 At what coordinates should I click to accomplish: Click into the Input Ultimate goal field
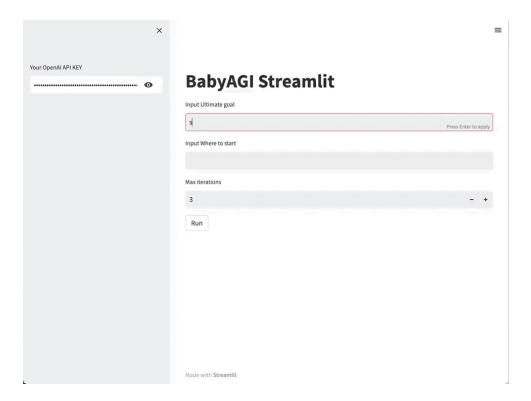[x=339, y=122]
